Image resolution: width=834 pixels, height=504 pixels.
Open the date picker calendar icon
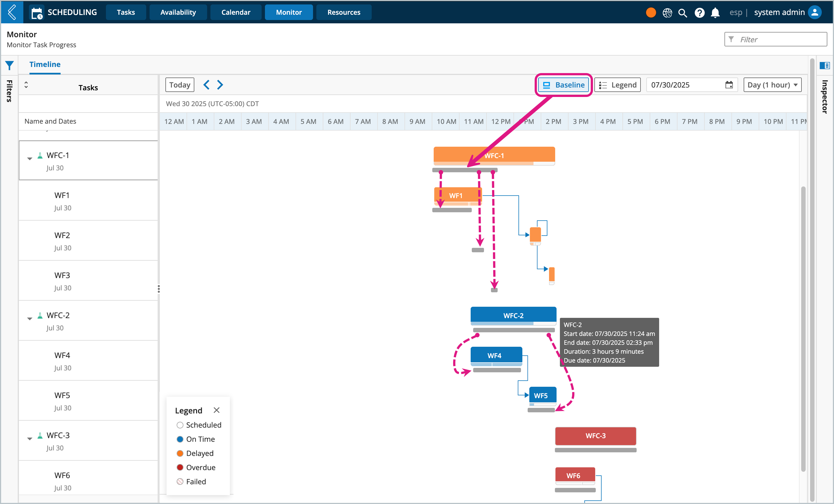click(729, 84)
